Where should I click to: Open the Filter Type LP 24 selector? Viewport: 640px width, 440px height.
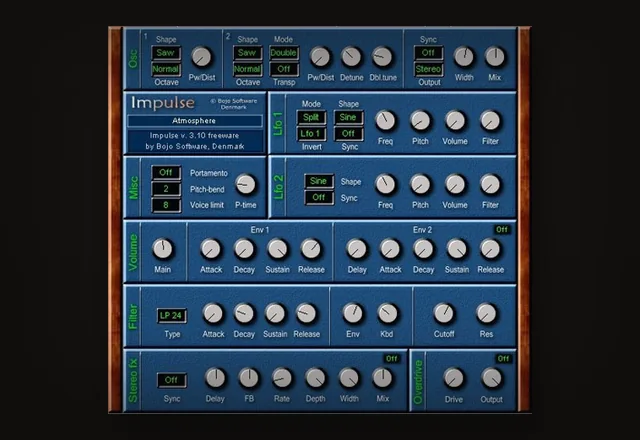click(x=171, y=316)
